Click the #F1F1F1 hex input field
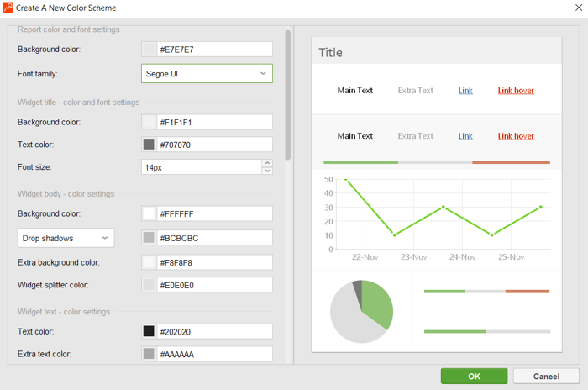 [x=214, y=122]
